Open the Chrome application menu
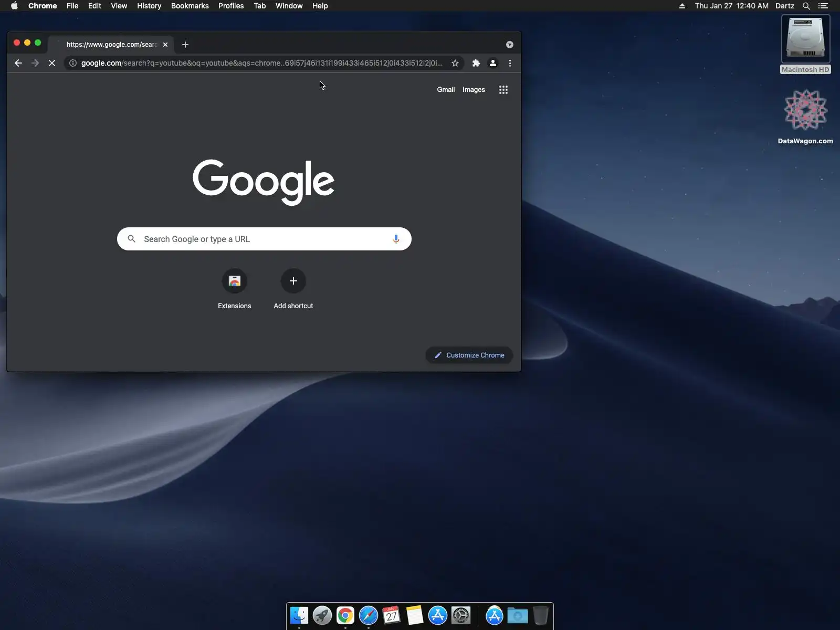The image size is (840, 630). pos(43,6)
